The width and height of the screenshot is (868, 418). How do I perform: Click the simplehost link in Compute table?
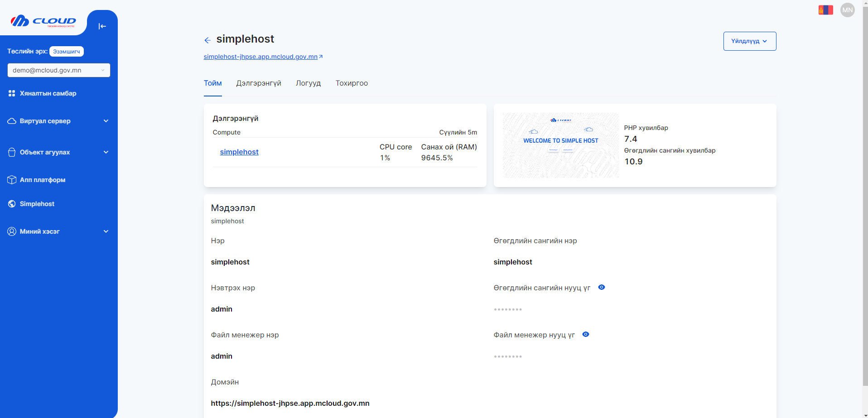pyautogui.click(x=239, y=152)
